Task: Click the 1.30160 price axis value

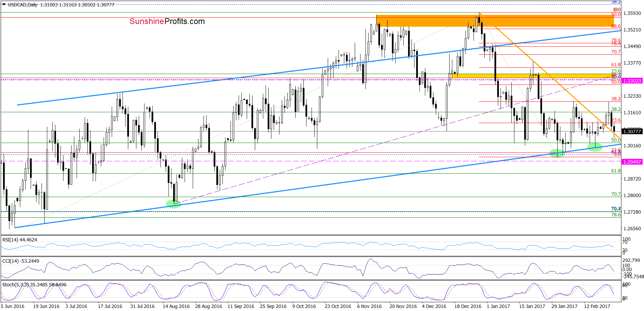Action: pos(632,146)
